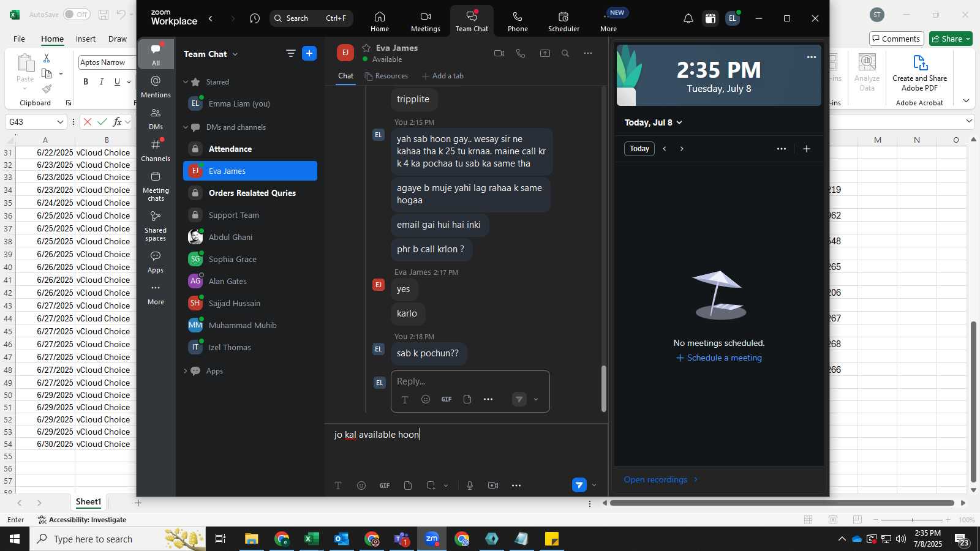Click the Reply input field
This screenshot has height=551, width=980.
pos(470,381)
